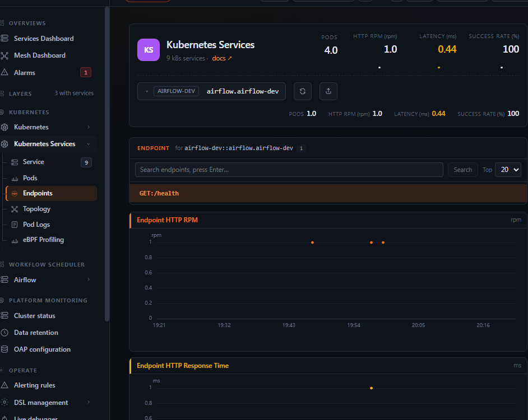528x420 pixels.
Task: Click the Alarms warning triangle icon
Action: [4, 72]
